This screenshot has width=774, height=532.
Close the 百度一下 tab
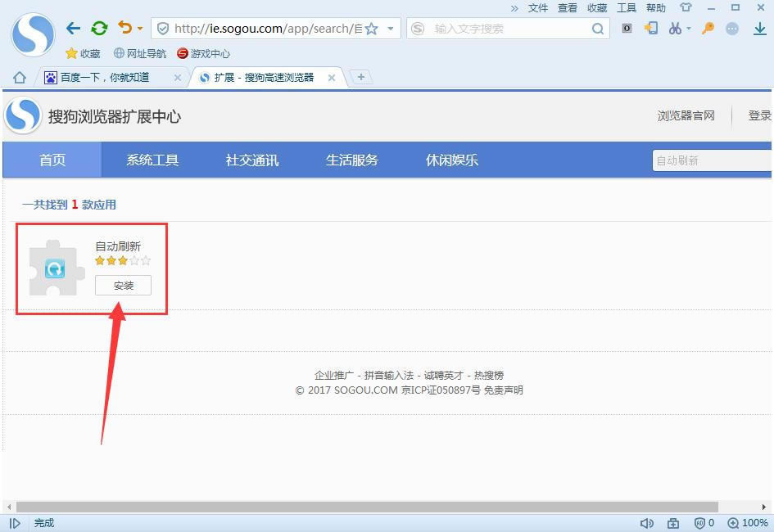pos(178,78)
